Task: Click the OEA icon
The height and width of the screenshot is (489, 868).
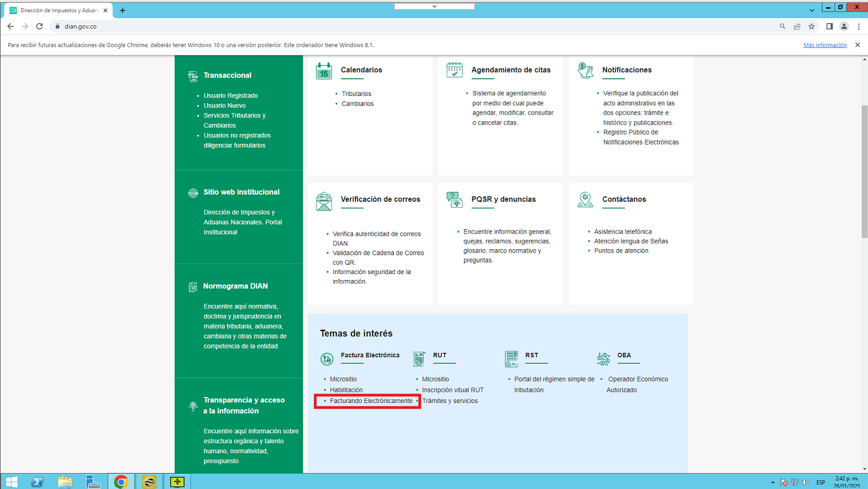Action: point(603,359)
